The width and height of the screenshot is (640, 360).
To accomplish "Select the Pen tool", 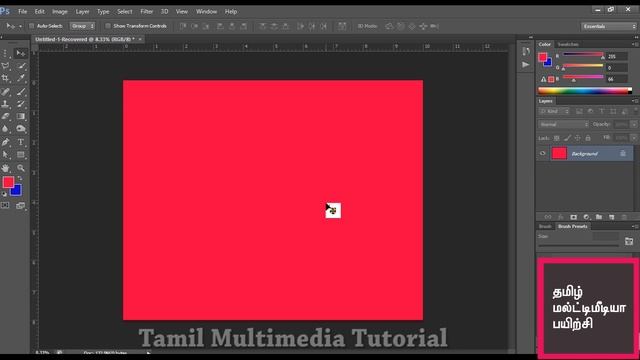I will tap(6, 142).
